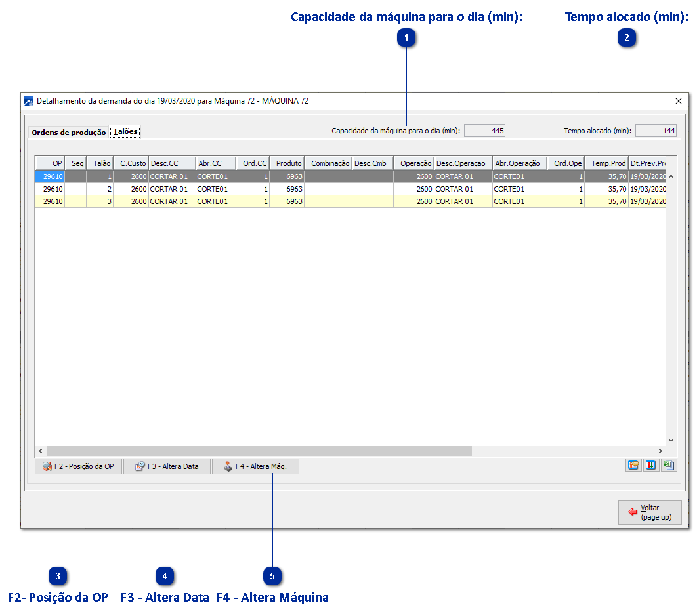Click the Dt.Prev.Pr column header
Image resolution: width=699 pixels, height=616 pixels.
[647, 163]
